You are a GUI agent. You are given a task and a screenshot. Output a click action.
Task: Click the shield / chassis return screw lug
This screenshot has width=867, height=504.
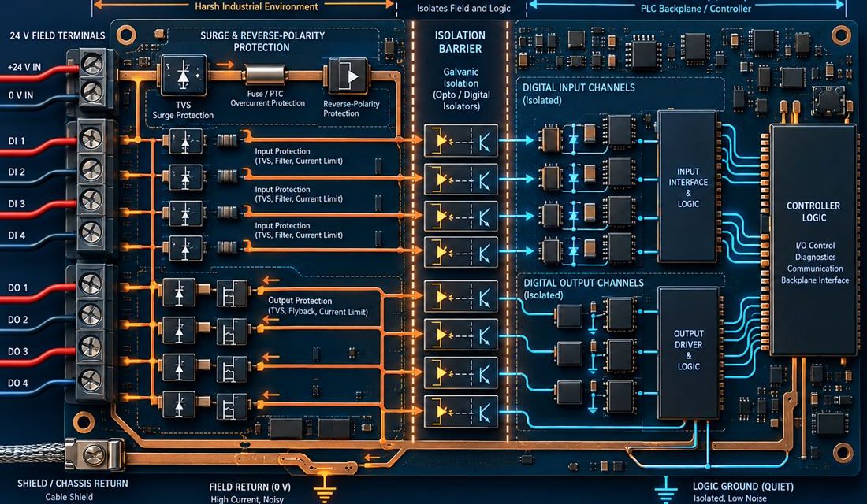point(94,456)
